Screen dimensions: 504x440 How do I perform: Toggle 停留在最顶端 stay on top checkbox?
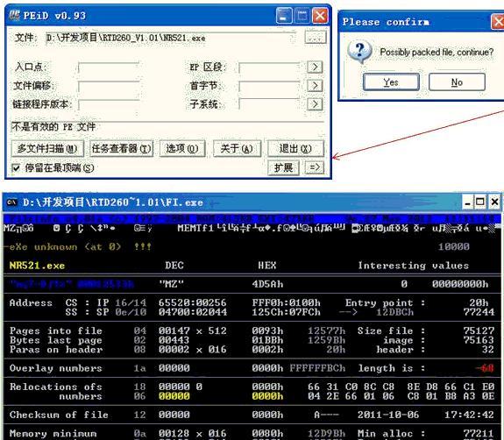tap(16, 167)
